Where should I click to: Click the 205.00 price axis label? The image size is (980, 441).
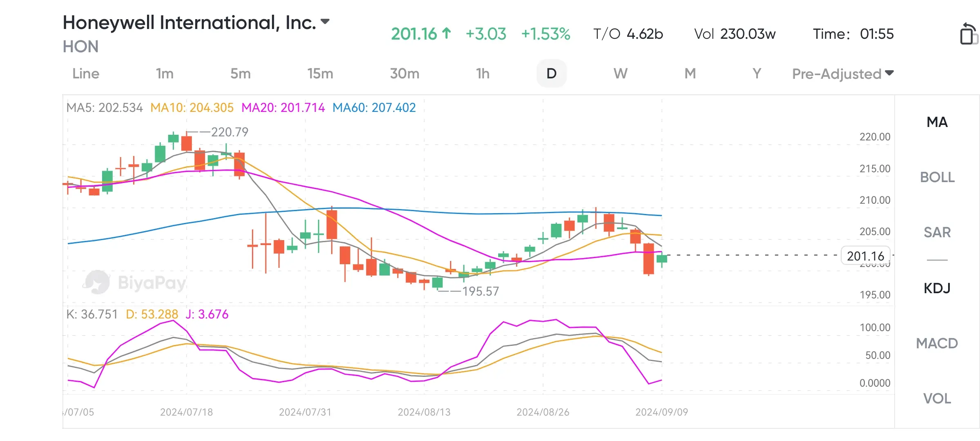click(875, 232)
